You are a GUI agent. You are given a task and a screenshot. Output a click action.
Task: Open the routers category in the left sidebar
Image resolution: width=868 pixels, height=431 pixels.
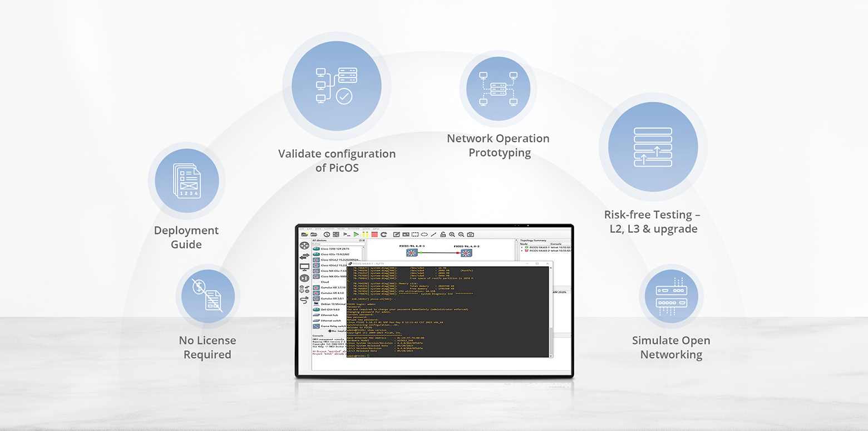pos(304,244)
